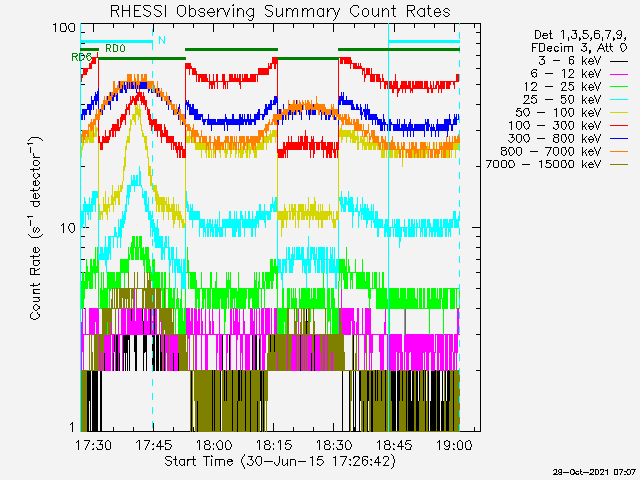
Task: Click the '28-Oct-2021 07:07' timestamp
Action: click(594, 472)
